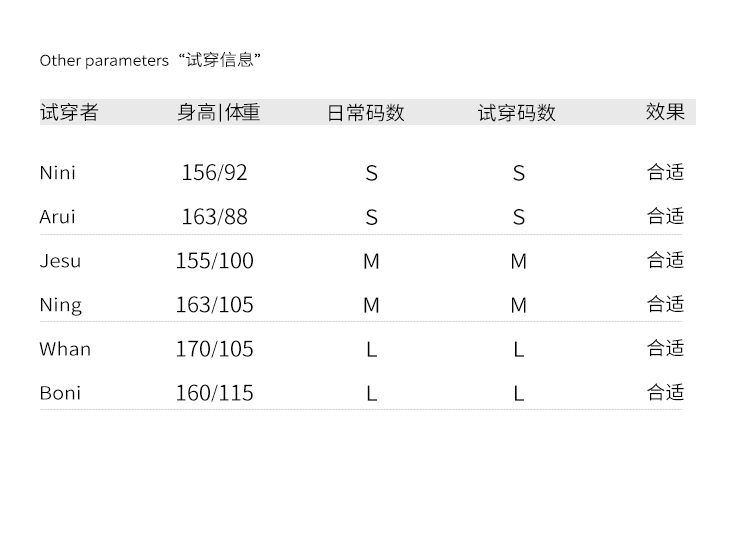750x549 pixels.
Task: Click the Other parameters 试穿信息 title
Action: point(150,60)
